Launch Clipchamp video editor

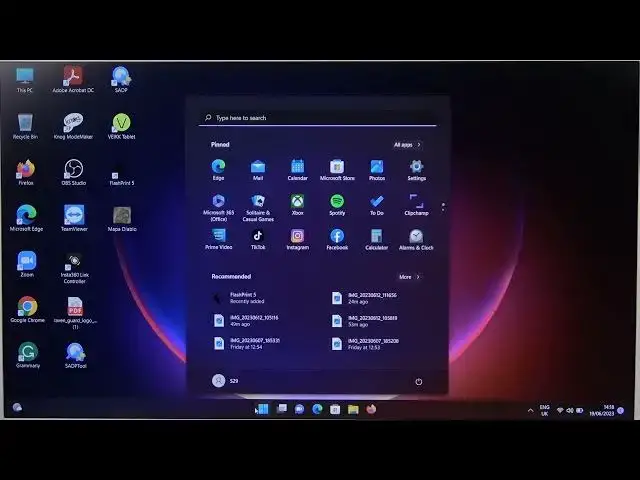(416, 203)
